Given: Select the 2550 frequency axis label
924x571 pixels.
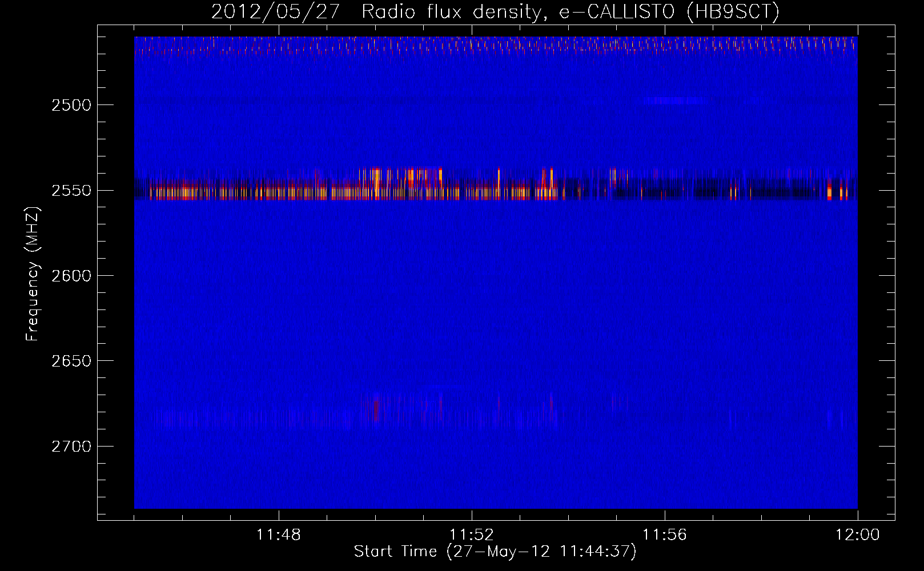Looking at the screenshot, I should pos(71,191).
